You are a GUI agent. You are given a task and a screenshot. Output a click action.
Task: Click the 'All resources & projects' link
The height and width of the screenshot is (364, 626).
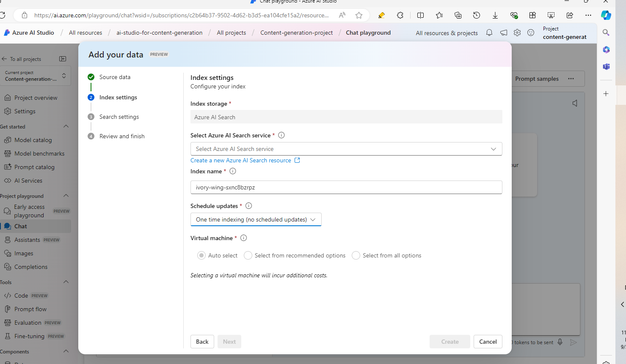coord(447,33)
